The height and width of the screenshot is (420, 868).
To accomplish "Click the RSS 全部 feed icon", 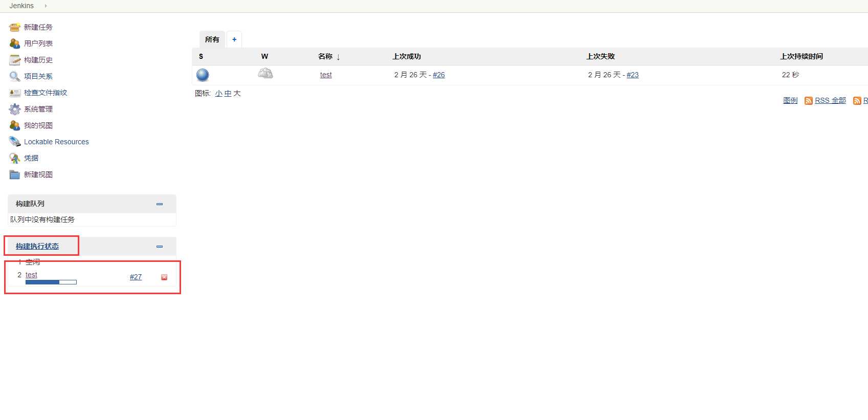I will click(808, 101).
